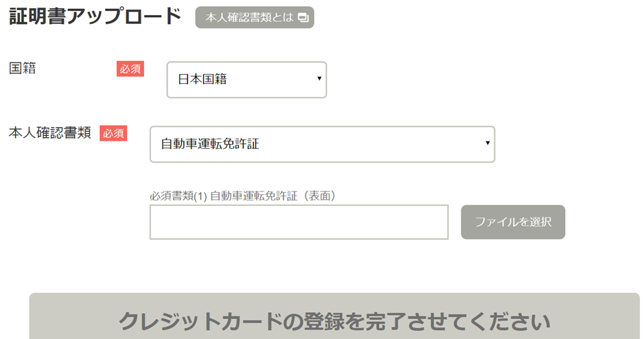Open the 本人確認書類 dropdown showing 自動車運転免許証

coord(322,144)
